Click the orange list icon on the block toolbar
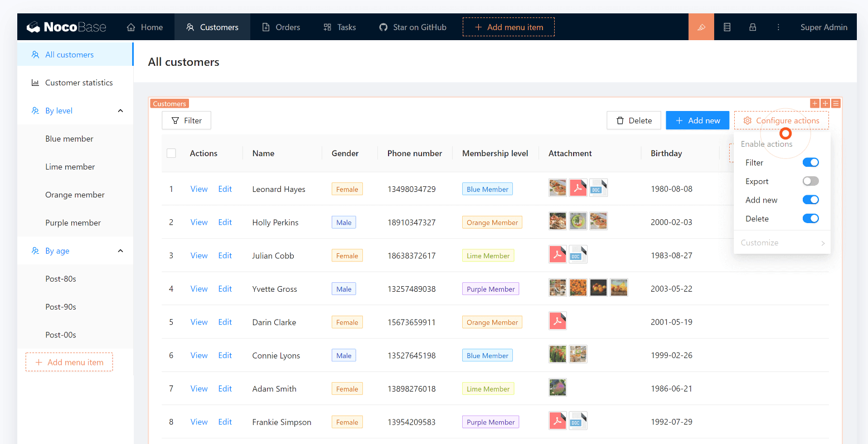868x444 pixels. (835, 103)
